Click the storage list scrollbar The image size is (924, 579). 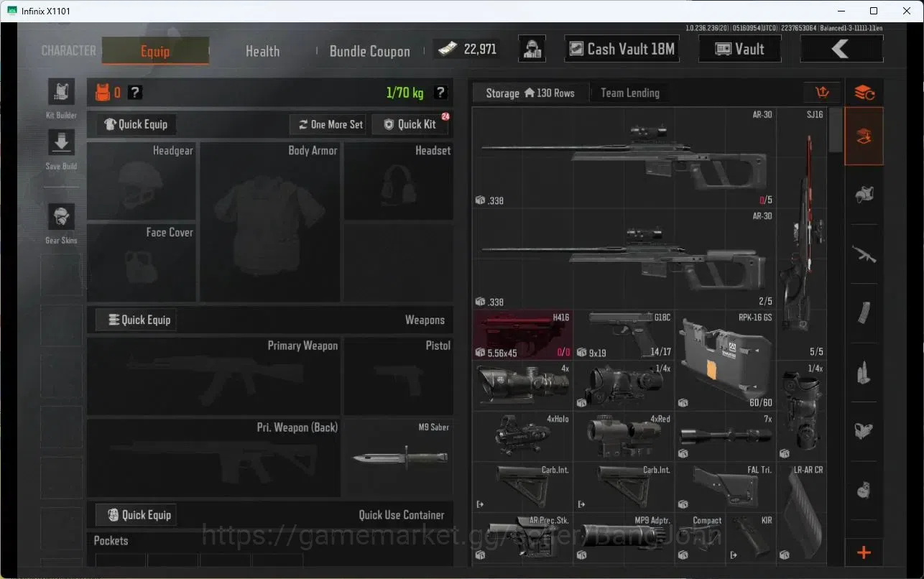[x=836, y=130]
